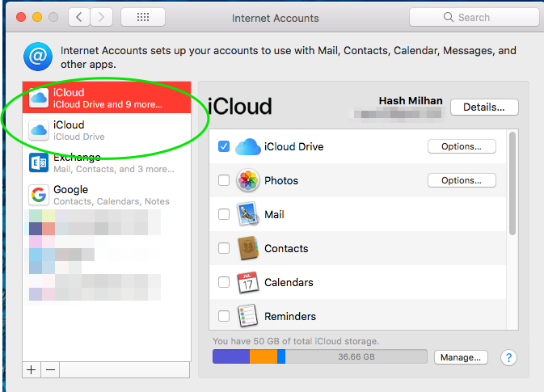The height and width of the screenshot is (392, 544).
Task: Remove selected account with minus button
Action: tap(50, 370)
